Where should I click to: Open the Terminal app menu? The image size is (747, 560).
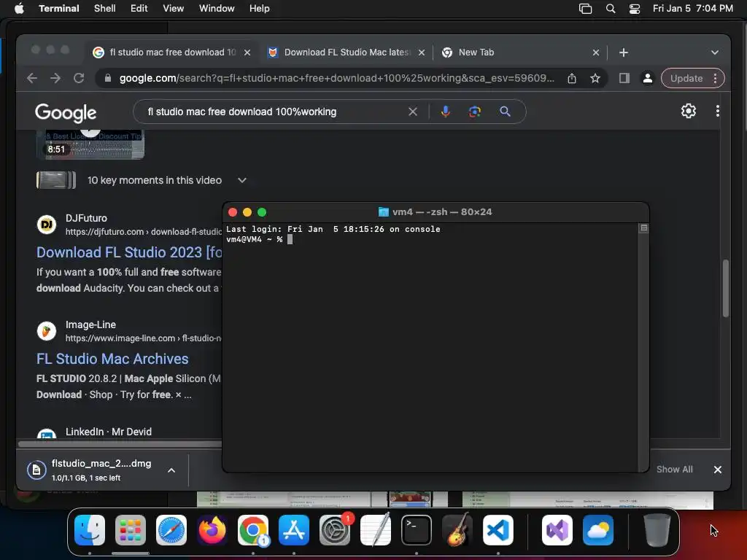tap(59, 9)
